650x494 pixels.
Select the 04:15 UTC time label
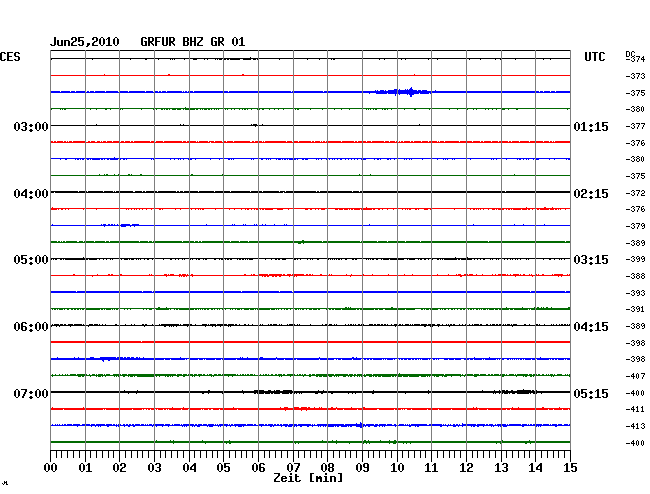[591, 327]
